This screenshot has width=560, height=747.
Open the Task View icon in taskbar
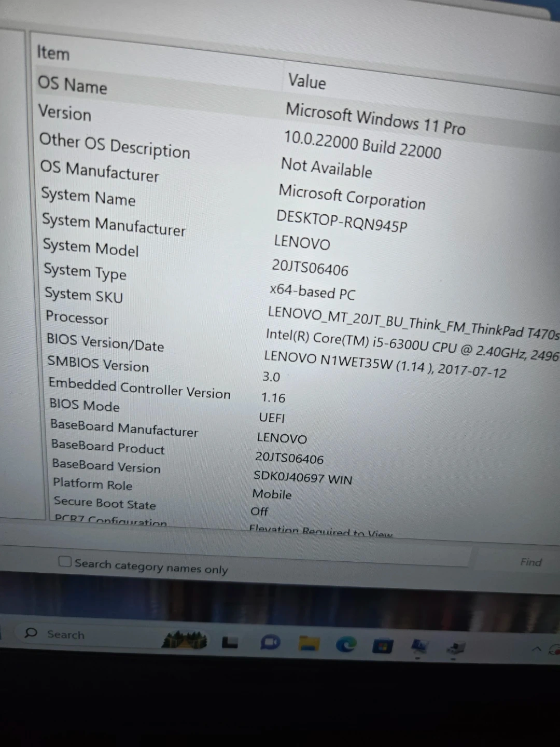coord(230,643)
